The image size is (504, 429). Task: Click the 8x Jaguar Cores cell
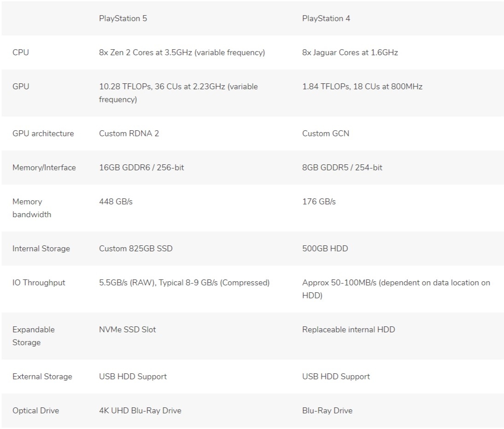[350, 52]
